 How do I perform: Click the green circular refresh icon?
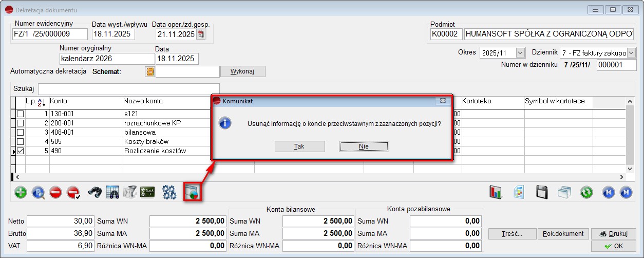586,193
